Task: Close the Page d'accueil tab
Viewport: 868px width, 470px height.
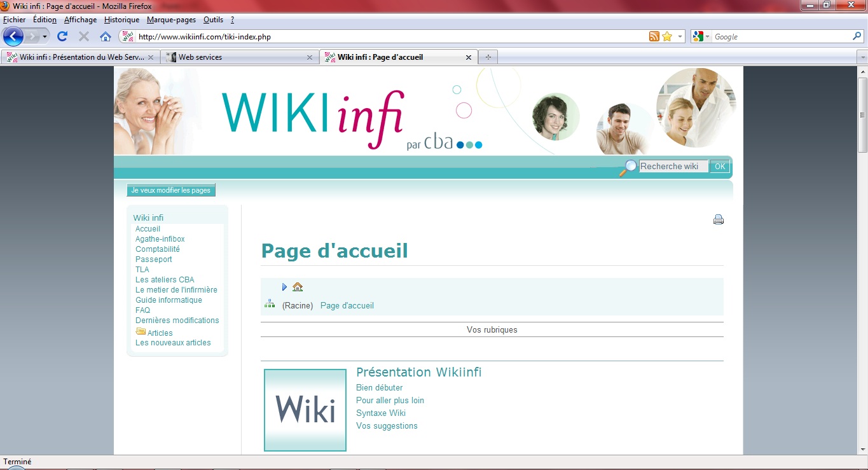Action: (469, 57)
